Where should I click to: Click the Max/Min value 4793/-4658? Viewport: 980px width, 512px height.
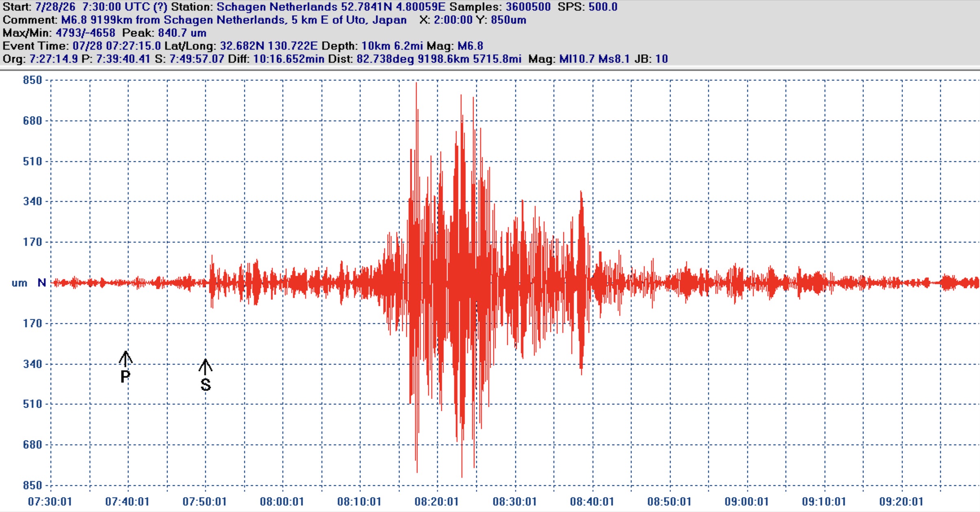[x=85, y=33]
